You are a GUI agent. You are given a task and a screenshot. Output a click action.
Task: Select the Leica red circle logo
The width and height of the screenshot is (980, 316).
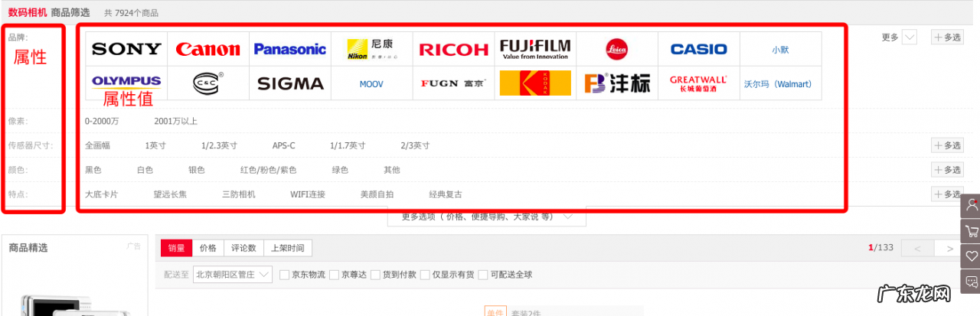coord(617,49)
